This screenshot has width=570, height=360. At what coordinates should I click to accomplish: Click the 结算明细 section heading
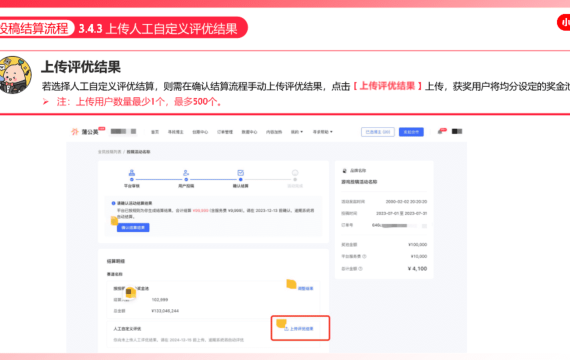pos(116,261)
